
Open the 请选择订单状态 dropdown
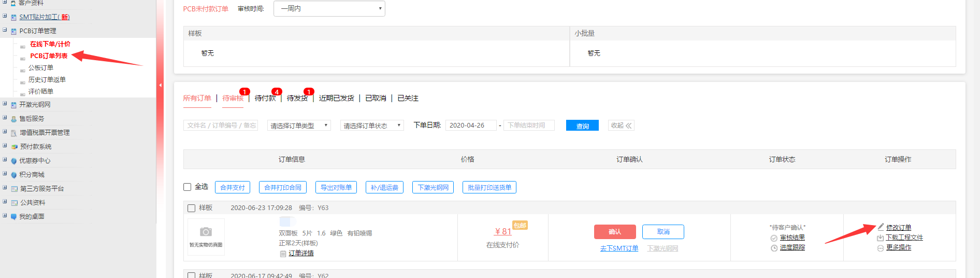[x=372, y=126]
